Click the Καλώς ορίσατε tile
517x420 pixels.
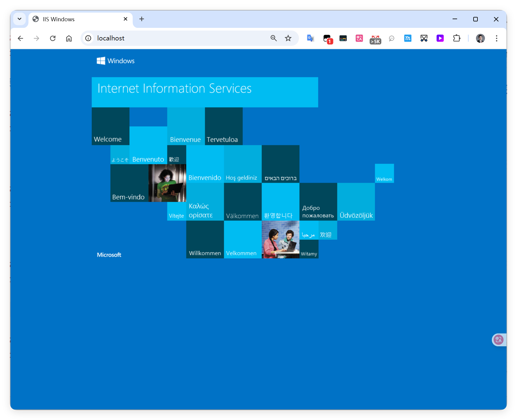tap(205, 202)
